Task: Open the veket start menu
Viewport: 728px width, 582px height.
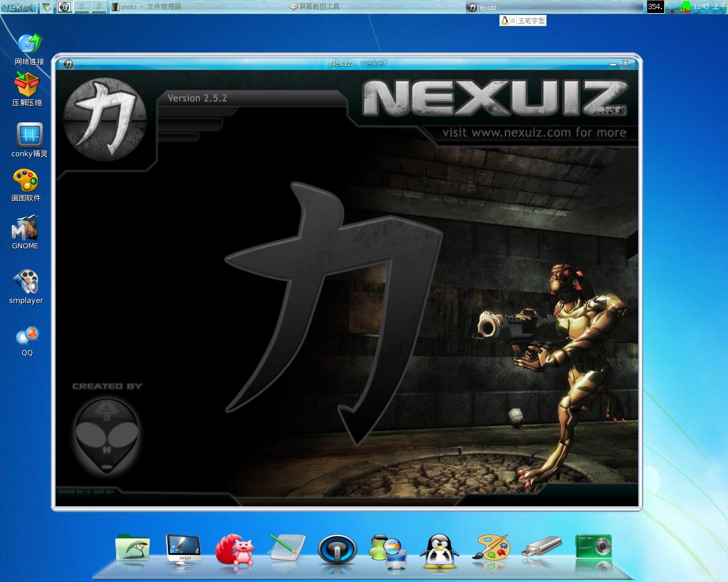Action: pyautogui.click(x=19, y=7)
